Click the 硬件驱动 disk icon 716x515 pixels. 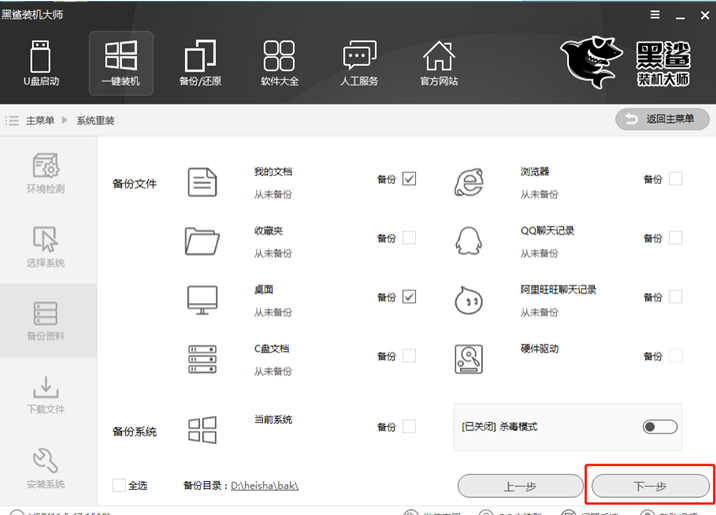pos(469,359)
